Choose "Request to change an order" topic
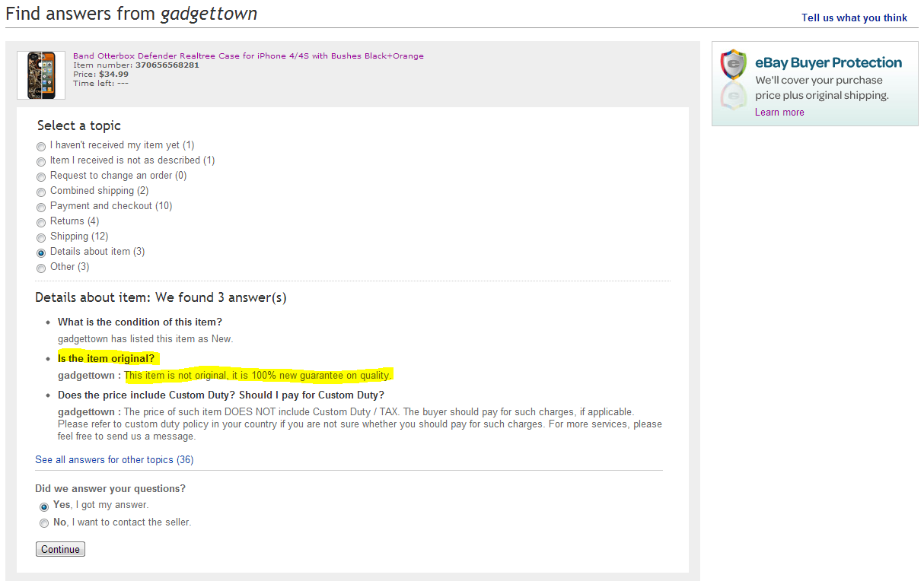The height and width of the screenshot is (581, 924). click(x=41, y=176)
